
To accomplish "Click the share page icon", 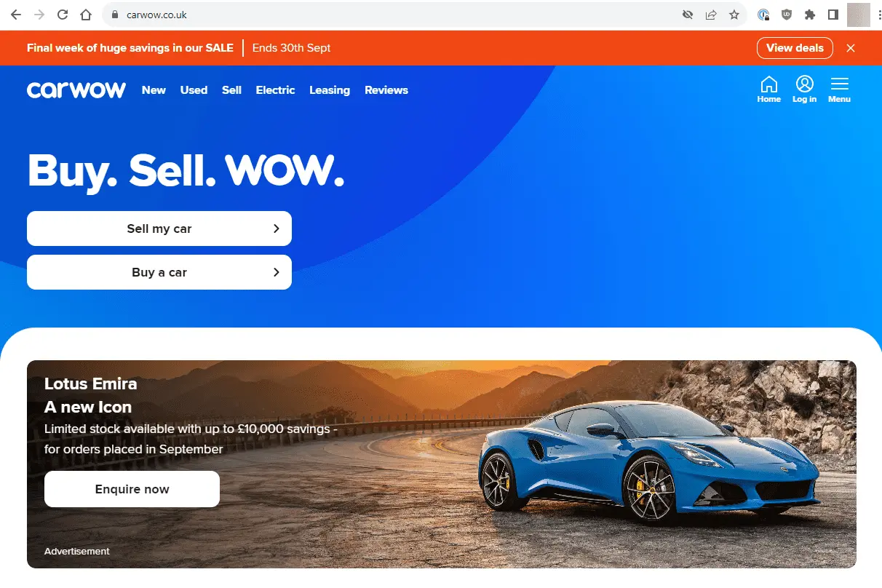I will pyautogui.click(x=711, y=15).
